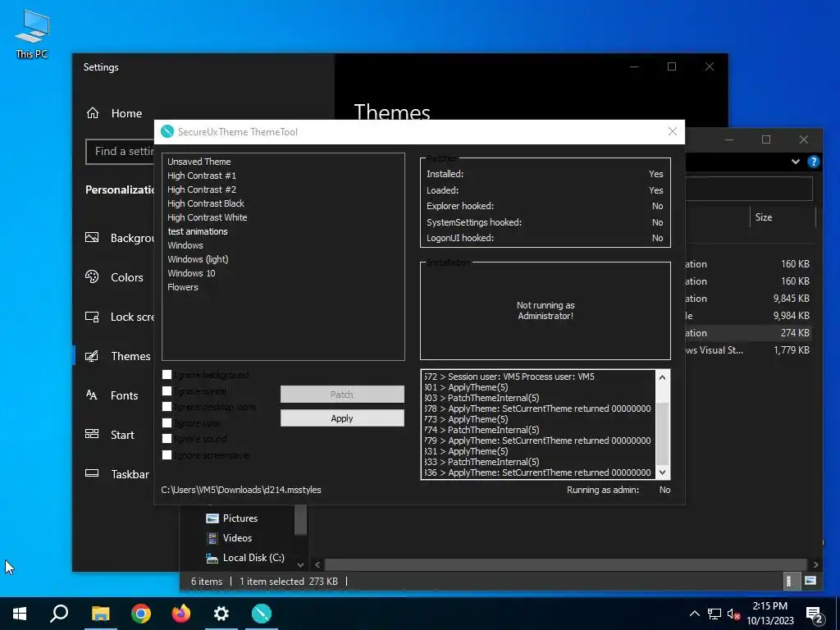The height and width of the screenshot is (630, 840).
Task: Select Windows (light) theme
Action: coord(198,258)
